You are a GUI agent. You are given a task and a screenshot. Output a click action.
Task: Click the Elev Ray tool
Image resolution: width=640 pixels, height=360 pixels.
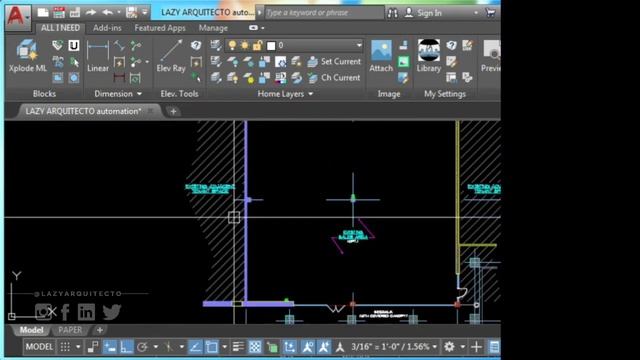(171, 56)
